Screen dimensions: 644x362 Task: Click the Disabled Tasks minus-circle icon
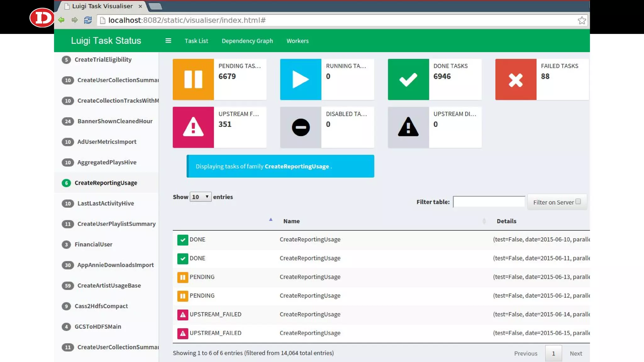coord(301,127)
